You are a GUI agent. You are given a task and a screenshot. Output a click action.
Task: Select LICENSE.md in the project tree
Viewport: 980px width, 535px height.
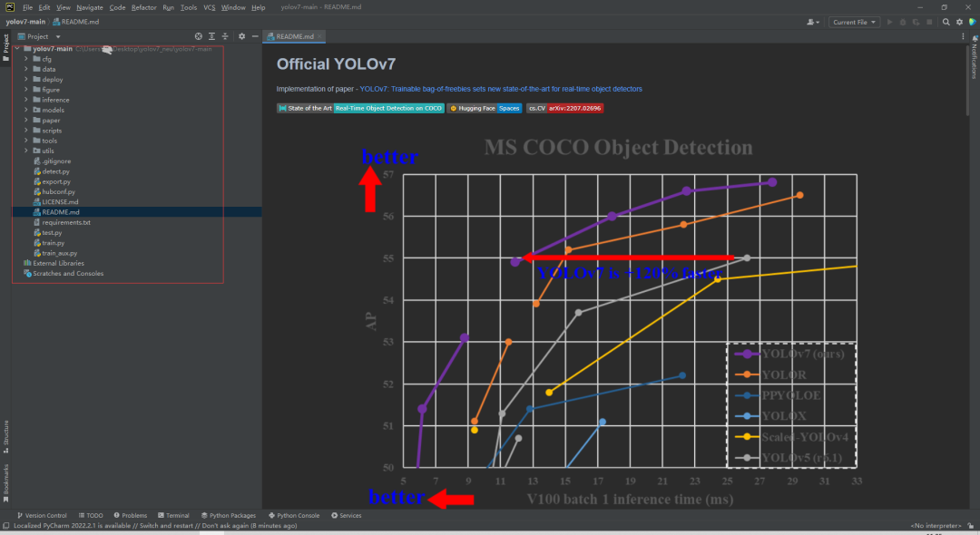[x=60, y=201]
